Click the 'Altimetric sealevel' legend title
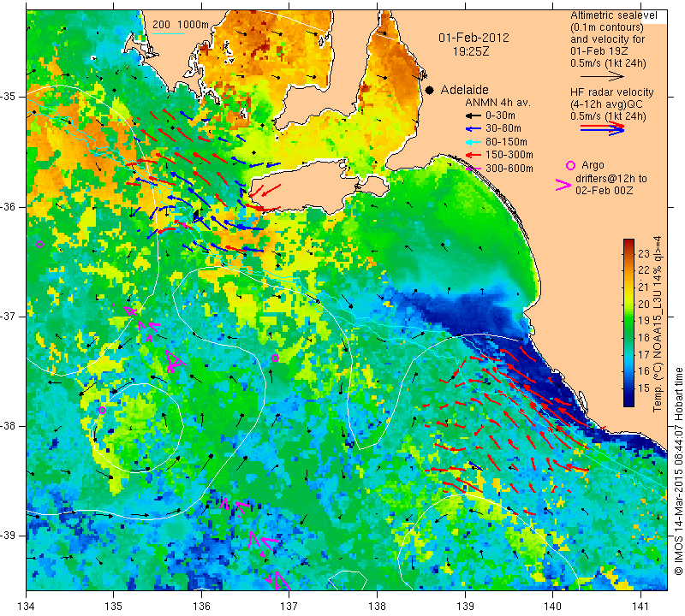685x616 pixels. [614, 15]
